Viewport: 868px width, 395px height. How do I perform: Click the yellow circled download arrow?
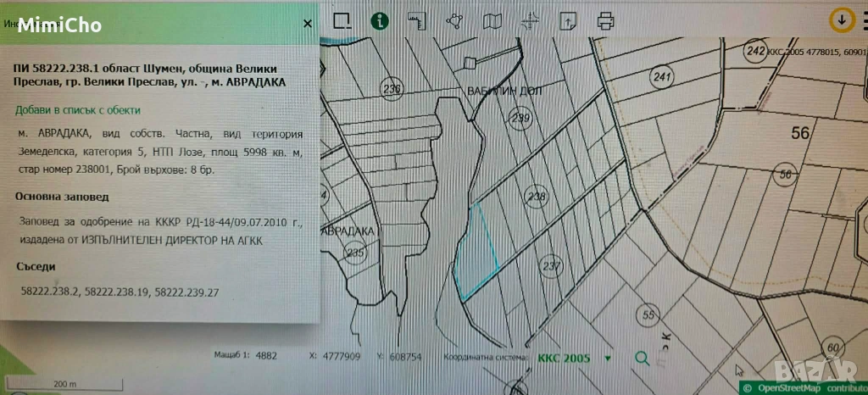[842, 19]
